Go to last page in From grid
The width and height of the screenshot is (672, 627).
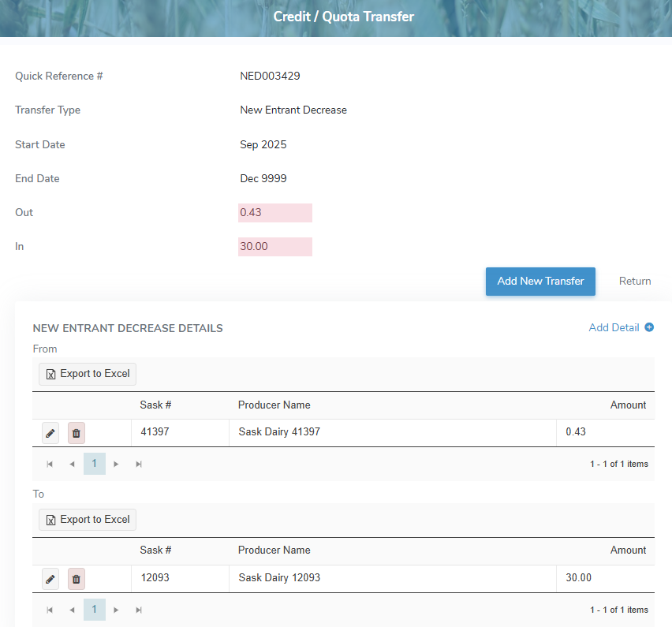click(139, 464)
